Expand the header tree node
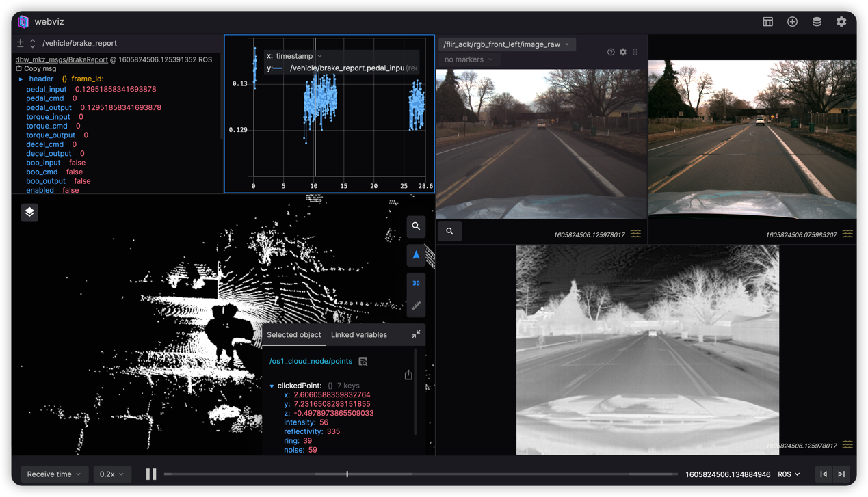The height and width of the screenshot is (497, 868). [x=21, y=79]
